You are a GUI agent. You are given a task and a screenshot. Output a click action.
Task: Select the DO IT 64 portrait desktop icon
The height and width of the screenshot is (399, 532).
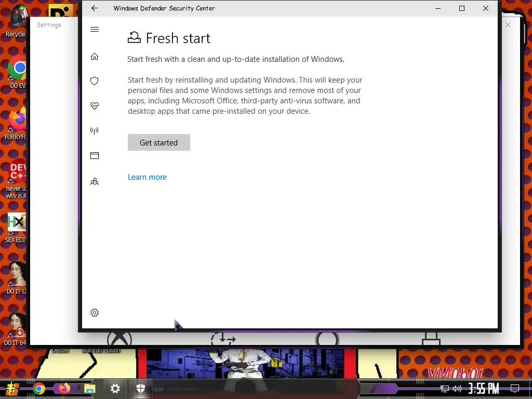click(x=16, y=329)
